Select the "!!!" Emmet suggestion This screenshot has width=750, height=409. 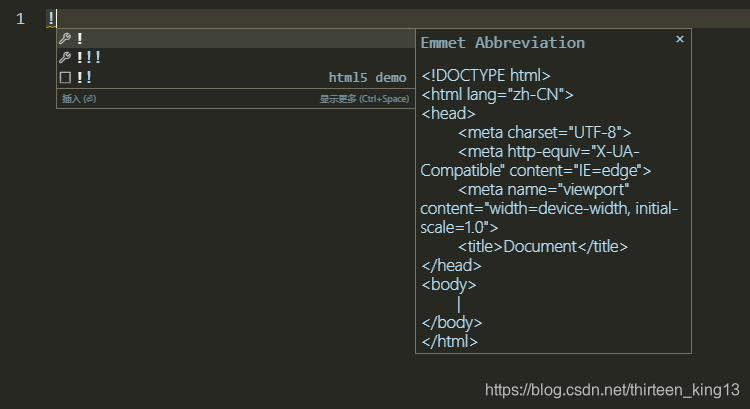tap(236, 57)
